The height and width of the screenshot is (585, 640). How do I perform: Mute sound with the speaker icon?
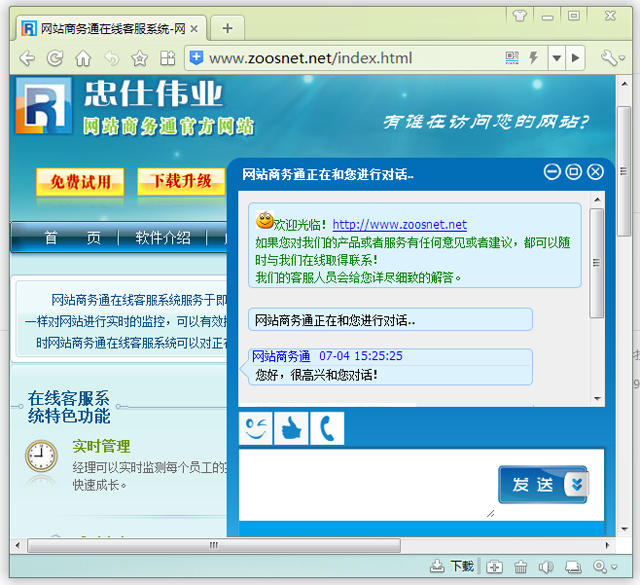pos(546,567)
